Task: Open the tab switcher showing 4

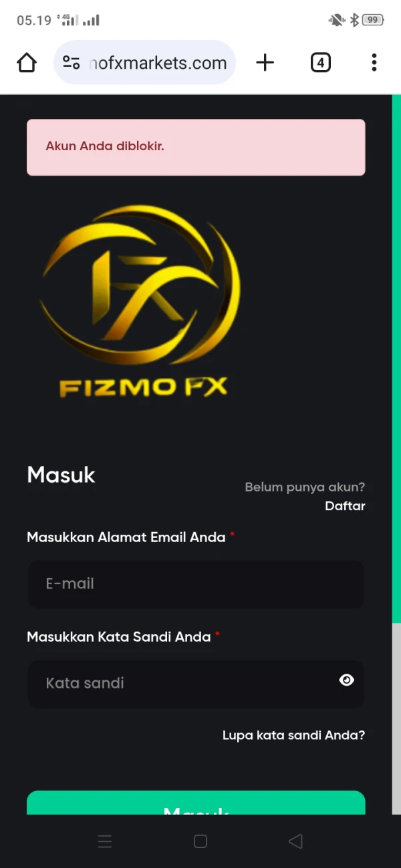Action: click(x=321, y=63)
